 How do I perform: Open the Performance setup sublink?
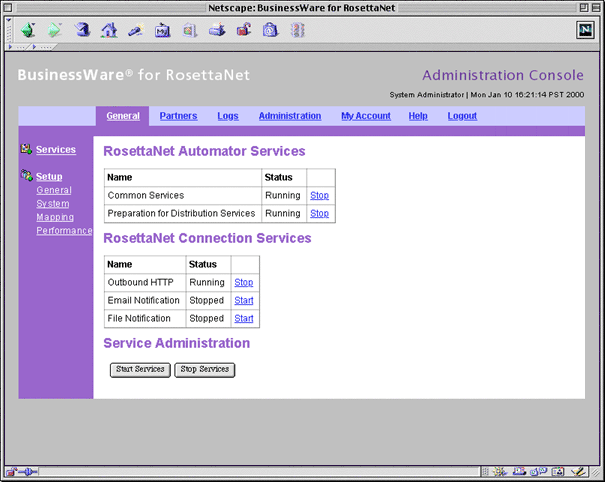click(x=64, y=230)
